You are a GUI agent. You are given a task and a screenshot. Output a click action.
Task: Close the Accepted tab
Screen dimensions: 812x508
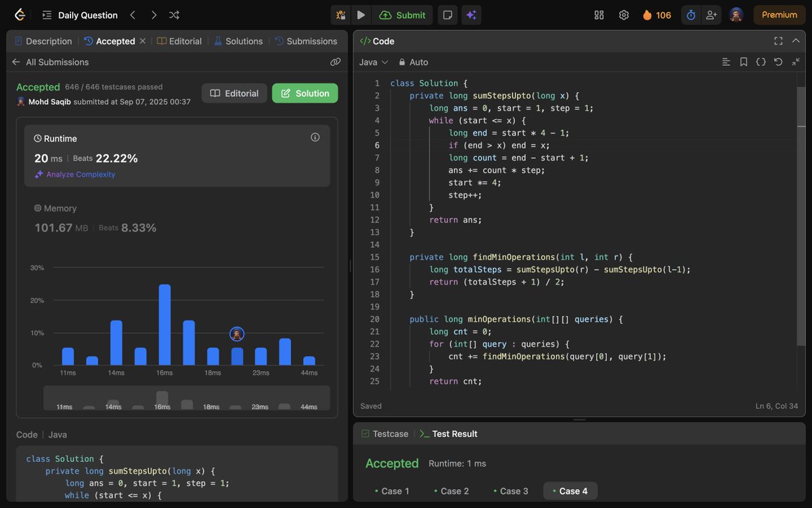tap(142, 41)
